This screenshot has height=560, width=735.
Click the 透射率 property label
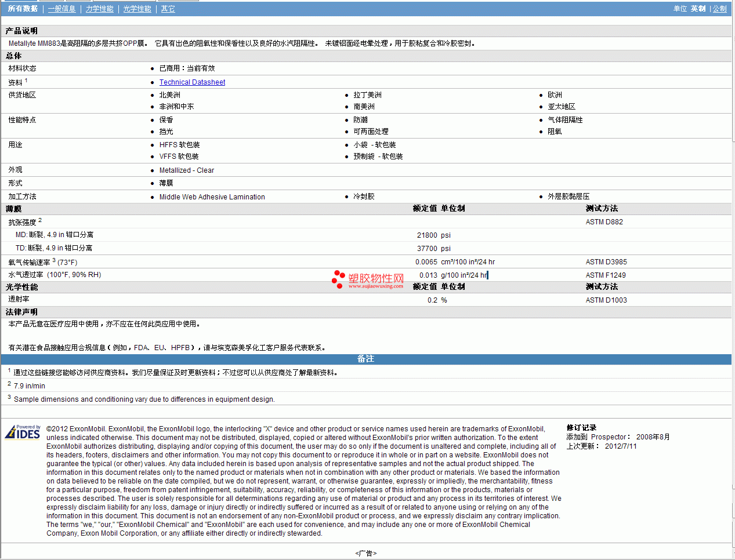tap(19, 299)
